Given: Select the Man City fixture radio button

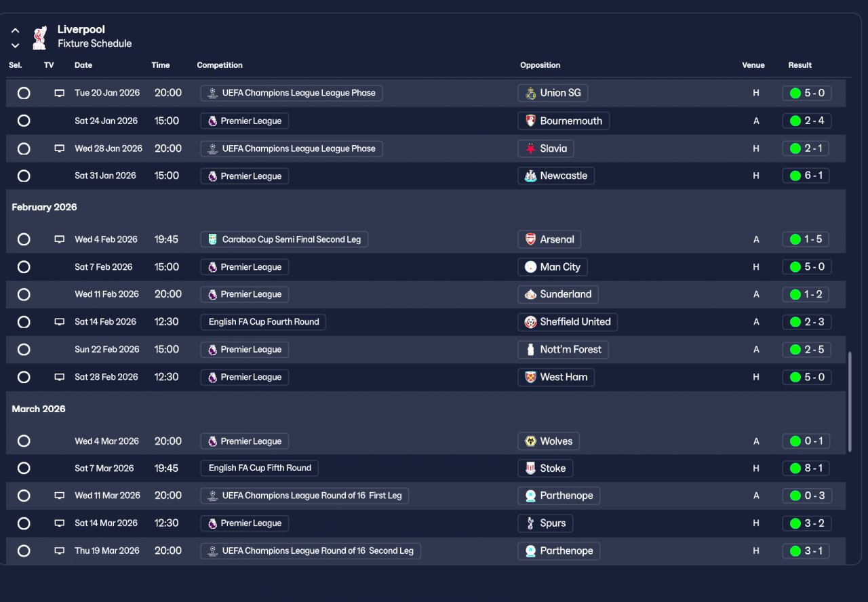Looking at the screenshot, I should 24,267.
